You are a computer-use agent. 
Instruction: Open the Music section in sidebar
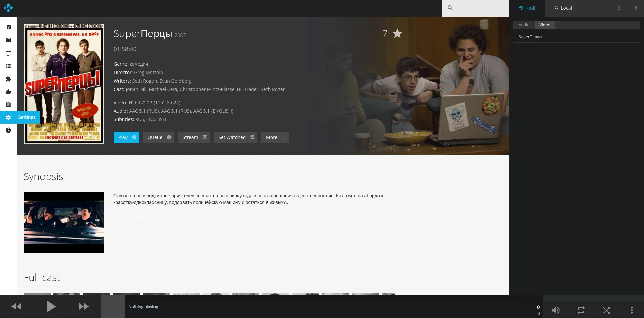pos(8,28)
